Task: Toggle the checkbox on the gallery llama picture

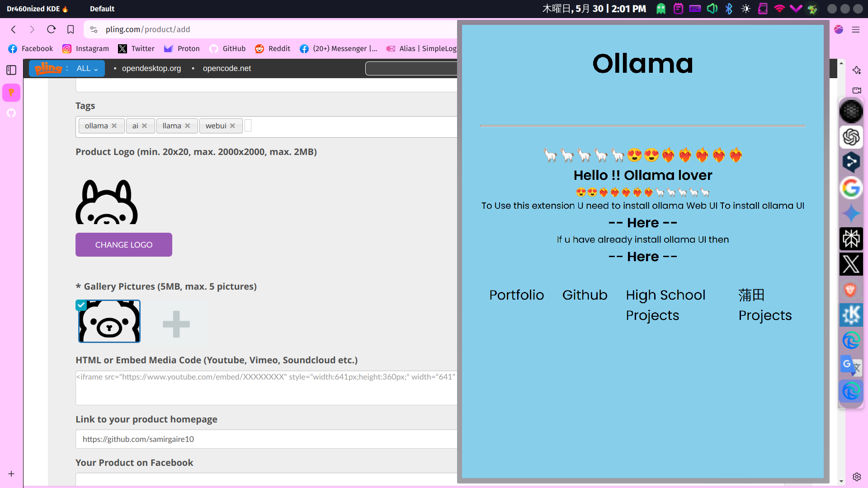Action: point(81,305)
